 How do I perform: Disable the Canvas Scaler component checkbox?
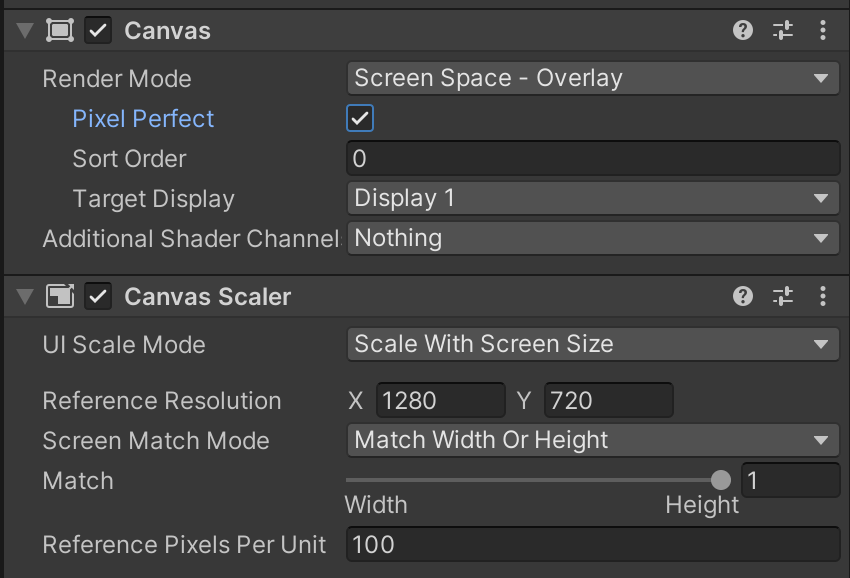(98, 296)
